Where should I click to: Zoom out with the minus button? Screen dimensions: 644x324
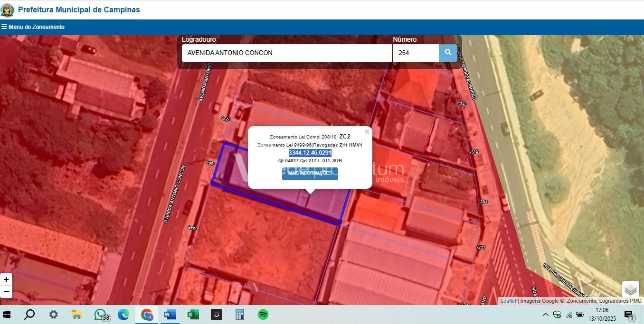coord(6,291)
